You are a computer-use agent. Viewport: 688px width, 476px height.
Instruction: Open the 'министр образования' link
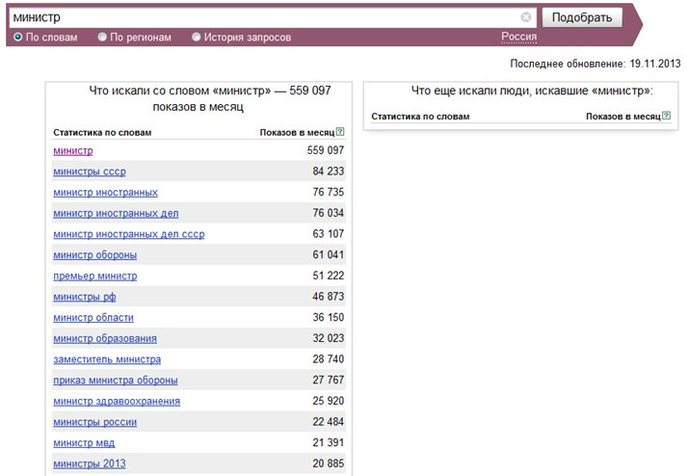pos(105,339)
